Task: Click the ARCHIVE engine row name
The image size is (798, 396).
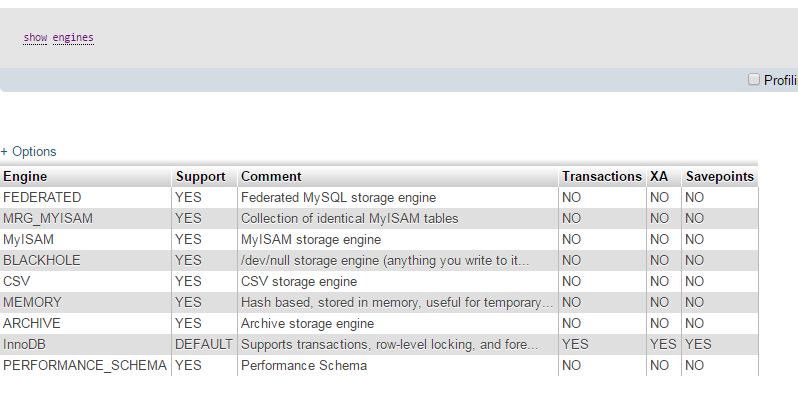Action: (32, 324)
